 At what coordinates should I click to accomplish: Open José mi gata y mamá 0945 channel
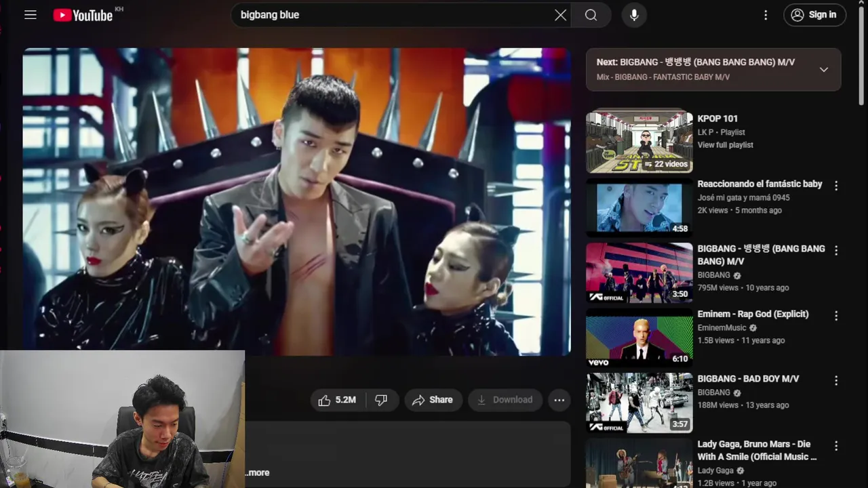click(x=743, y=197)
